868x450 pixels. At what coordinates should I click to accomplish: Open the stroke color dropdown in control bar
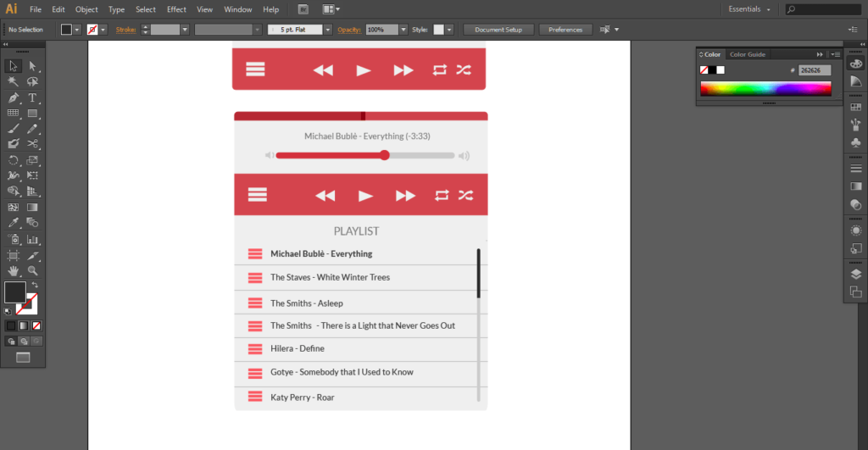pos(103,30)
